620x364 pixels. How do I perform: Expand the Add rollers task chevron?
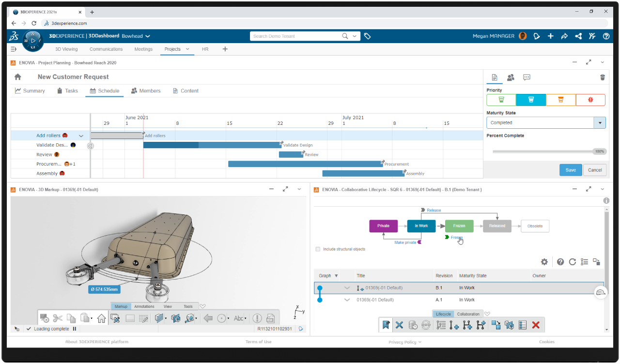pos(81,136)
